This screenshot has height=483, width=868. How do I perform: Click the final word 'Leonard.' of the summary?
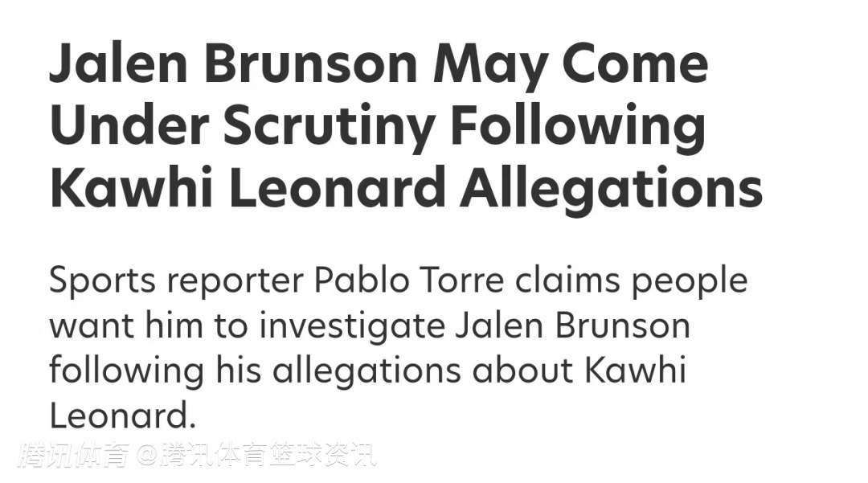(122, 416)
